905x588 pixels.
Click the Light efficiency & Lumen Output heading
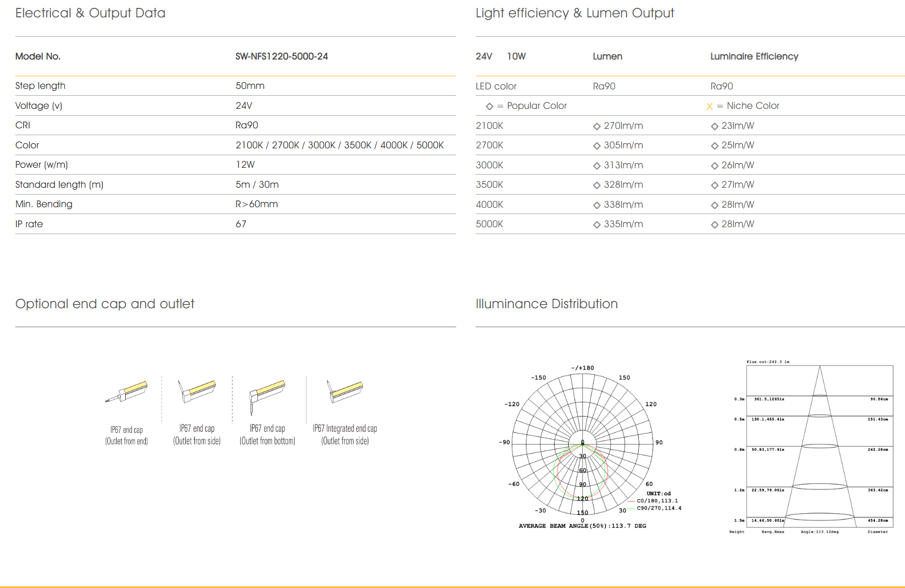pyautogui.click(x=575, y=13)
